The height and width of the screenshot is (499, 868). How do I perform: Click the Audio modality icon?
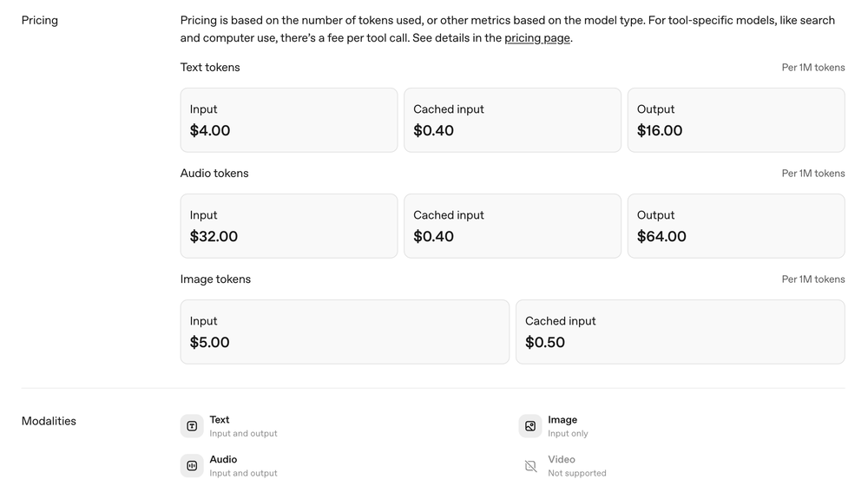[x=192, y=466]
